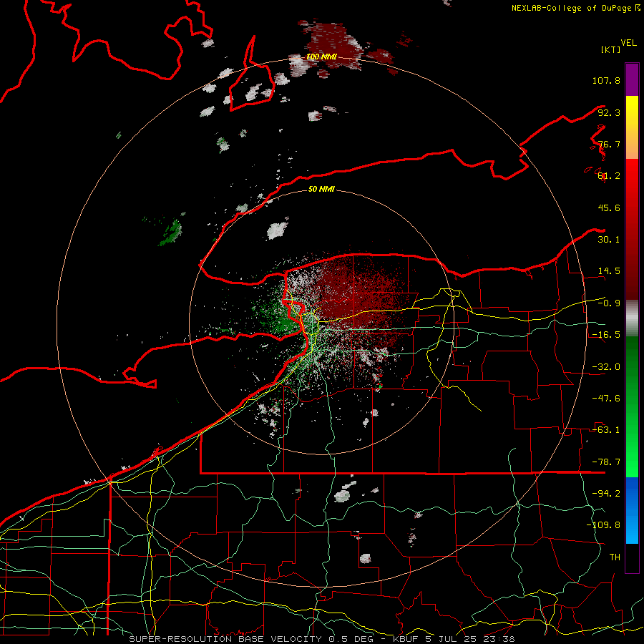The height and width of the screenshot is (644, 644).
Task: Click the -16.5 velocity legend value
Action: (606, 335)
